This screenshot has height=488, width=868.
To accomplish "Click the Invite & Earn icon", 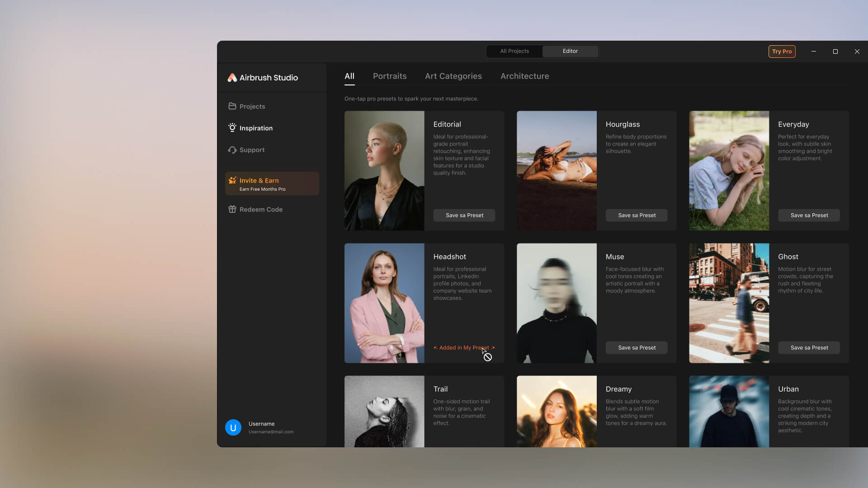I will coord(232,180).
